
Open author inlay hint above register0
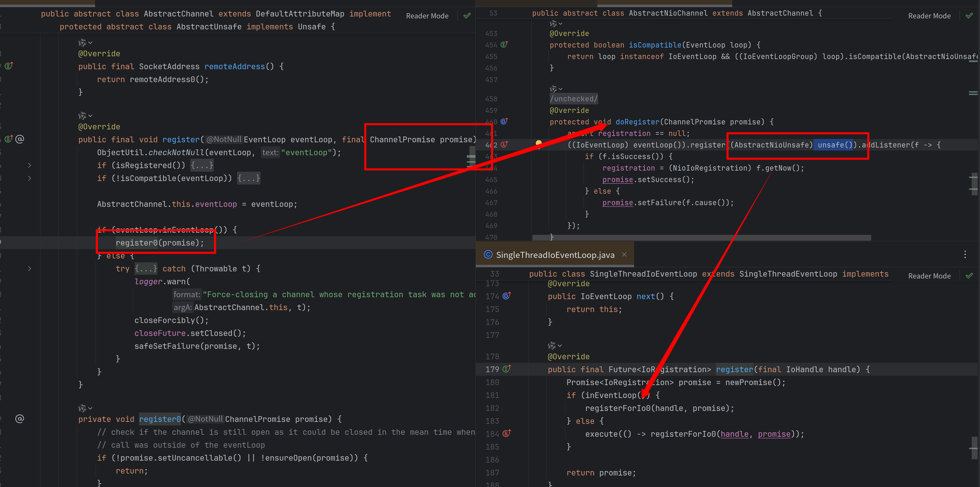click(x=85, y=408)
